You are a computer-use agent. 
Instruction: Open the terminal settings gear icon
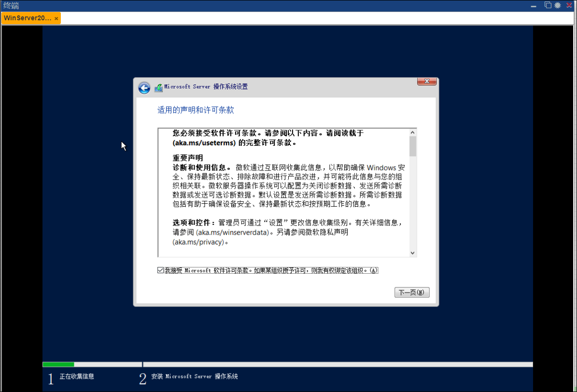tap(558, 5)
